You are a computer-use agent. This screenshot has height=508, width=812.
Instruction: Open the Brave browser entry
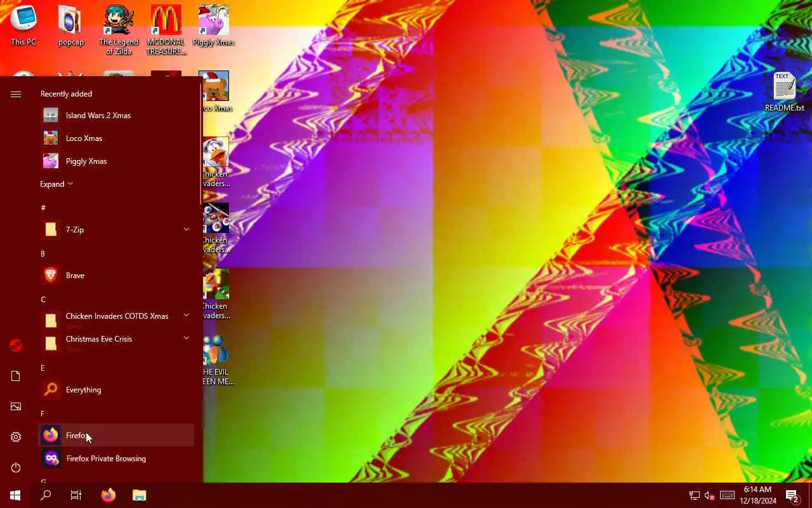(116, 276)
